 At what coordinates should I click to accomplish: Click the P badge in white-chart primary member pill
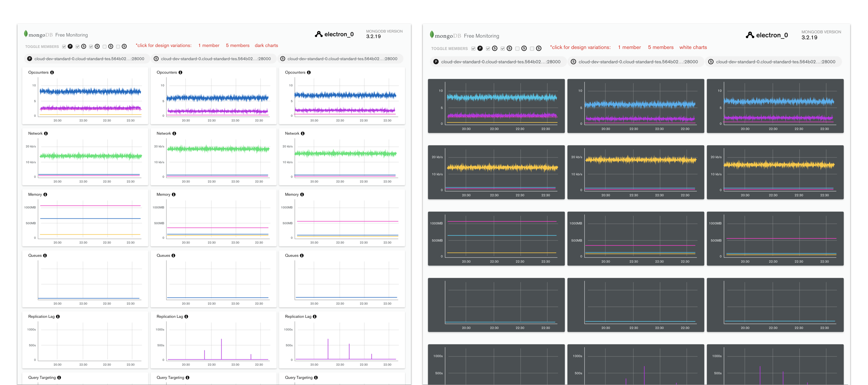[29, 59]
